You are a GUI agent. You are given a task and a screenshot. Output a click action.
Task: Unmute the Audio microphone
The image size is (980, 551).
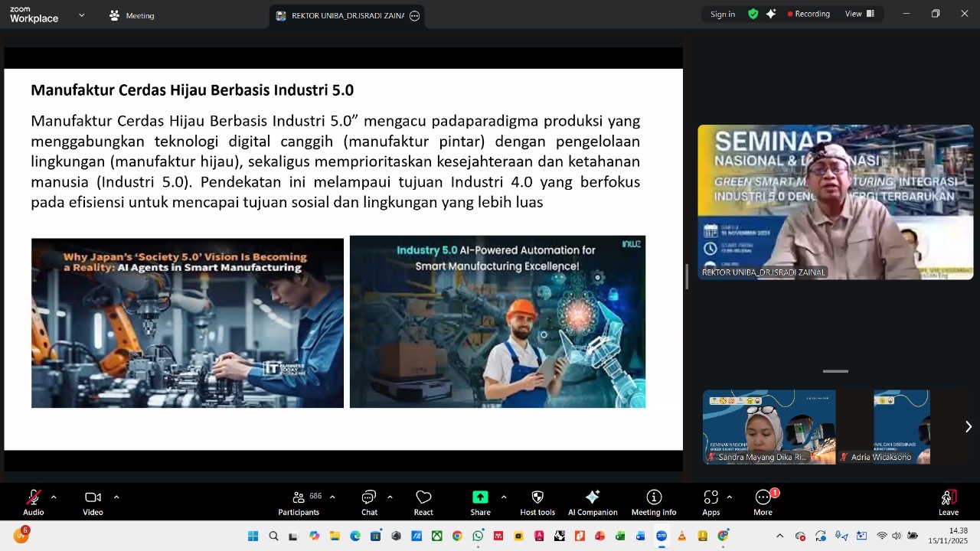click(33, 502)
